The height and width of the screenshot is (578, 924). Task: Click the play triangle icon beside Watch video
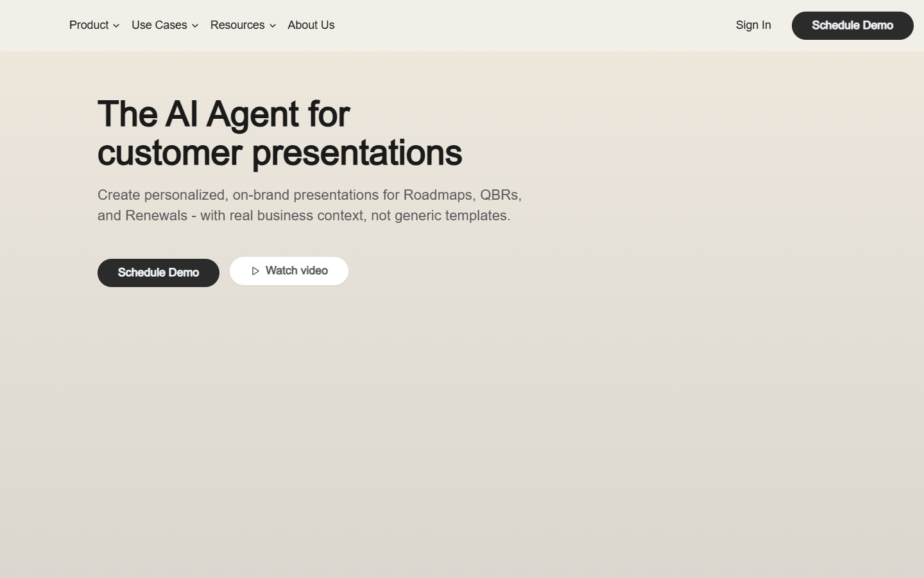[x=255, y=271]
